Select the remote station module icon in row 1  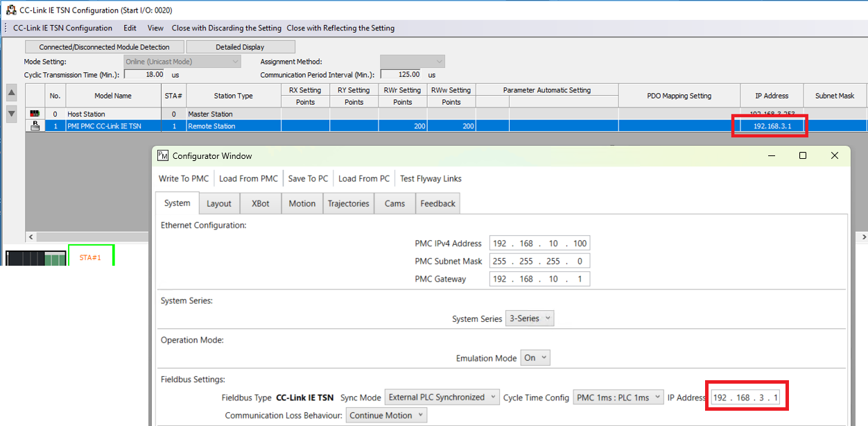click(x=35, y=126)
